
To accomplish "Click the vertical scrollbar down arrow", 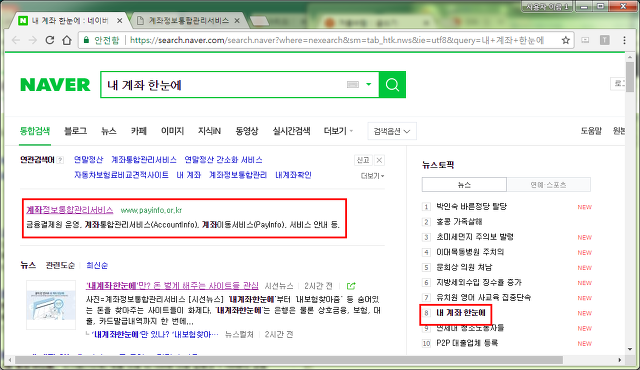I will 630,349.
